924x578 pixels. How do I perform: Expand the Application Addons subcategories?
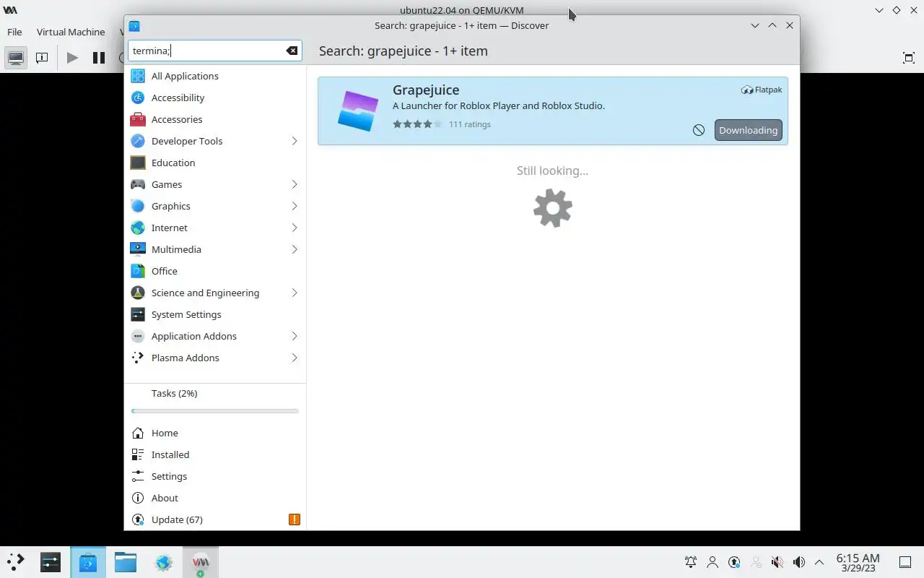pyautogui.click(x=295, y=336)
